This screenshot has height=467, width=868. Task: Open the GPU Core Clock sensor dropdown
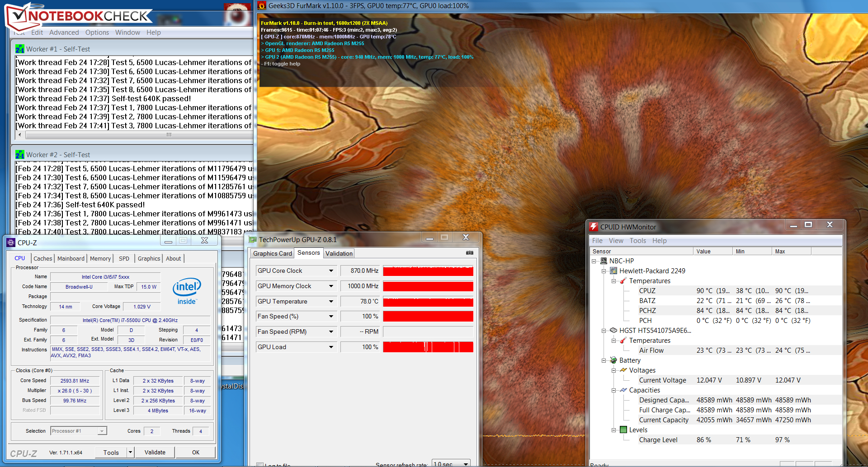(331, 271)
